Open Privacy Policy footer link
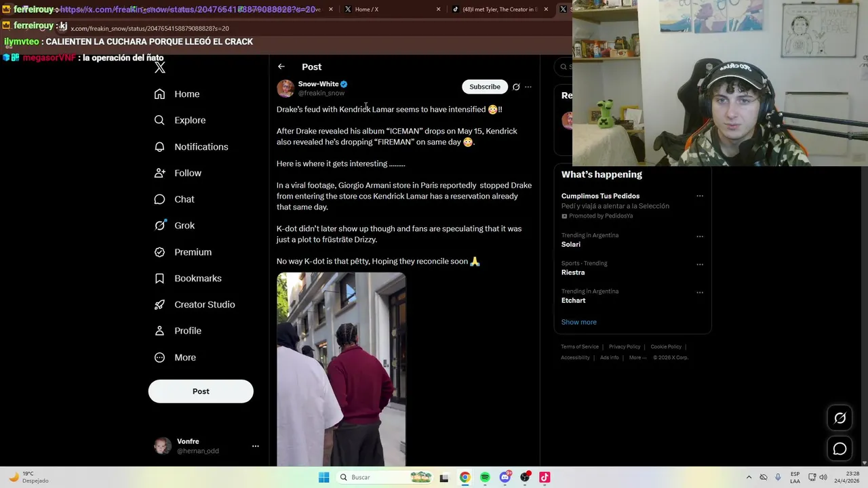This screenshot has height=488, width=868. click(x=625, y=347)
